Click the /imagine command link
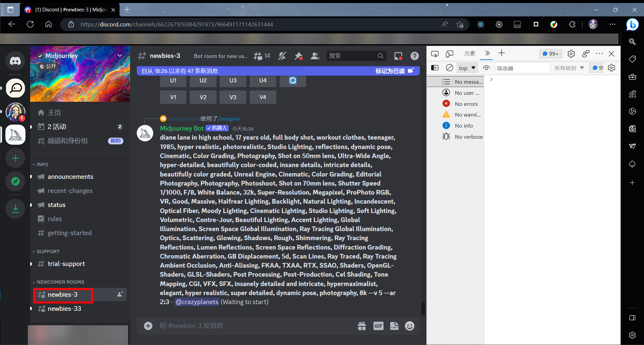This screenshot has height=345, width=644. pyautogui.click(x=229, y=119)
